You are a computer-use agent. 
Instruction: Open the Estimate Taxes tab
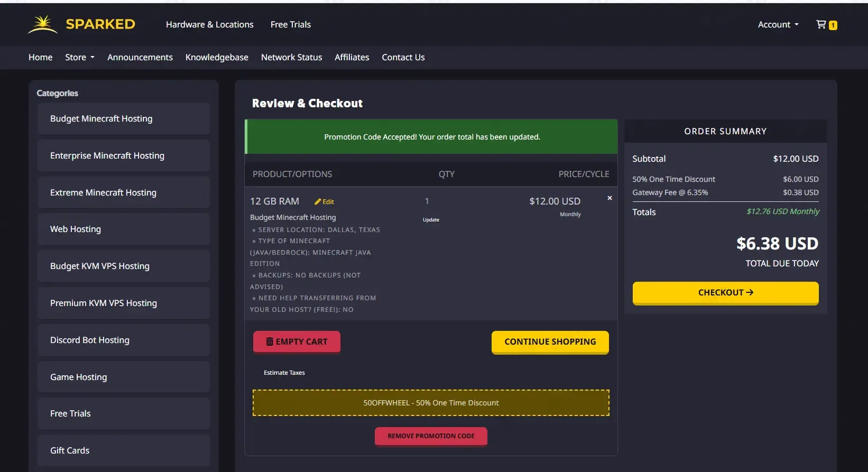[x=284, y=373]
